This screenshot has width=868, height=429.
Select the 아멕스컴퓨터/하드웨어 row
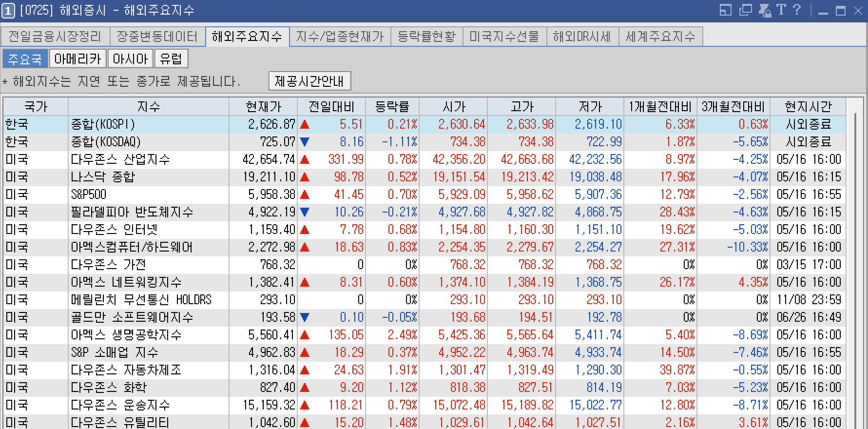point(424,247)
